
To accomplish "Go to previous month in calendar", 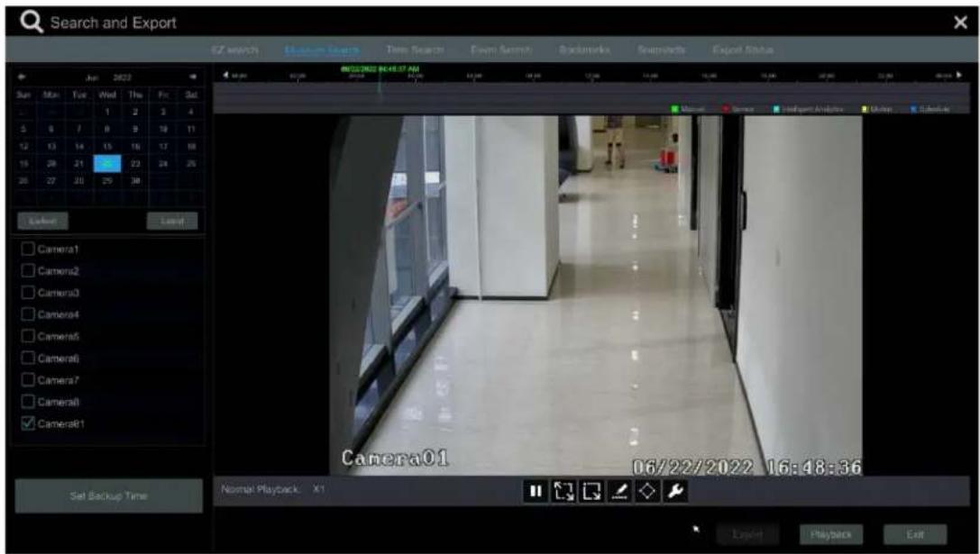I will (22, 77).
